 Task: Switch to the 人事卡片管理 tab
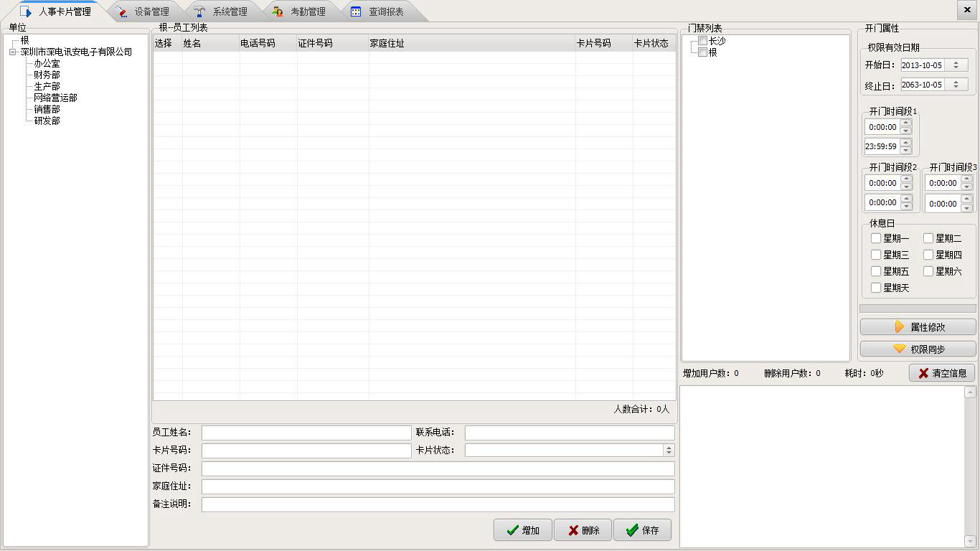[x=57, y=11]
